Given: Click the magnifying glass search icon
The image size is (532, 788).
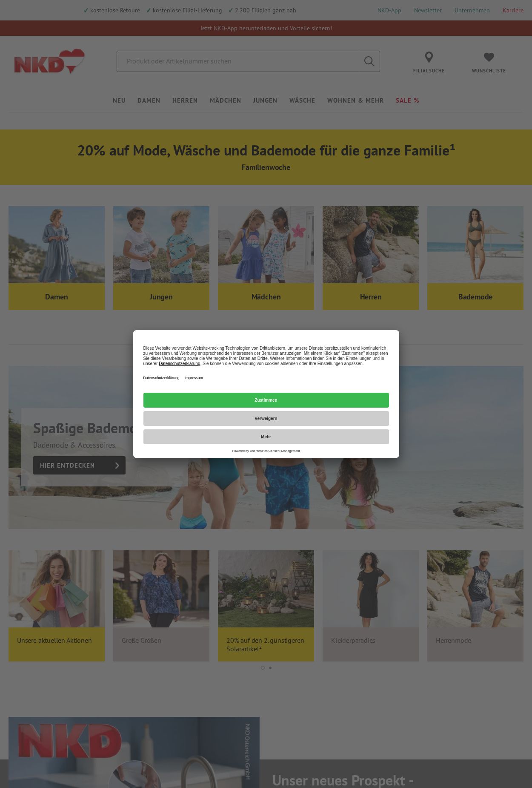Looking at the screenshot, I should [369, 61].
